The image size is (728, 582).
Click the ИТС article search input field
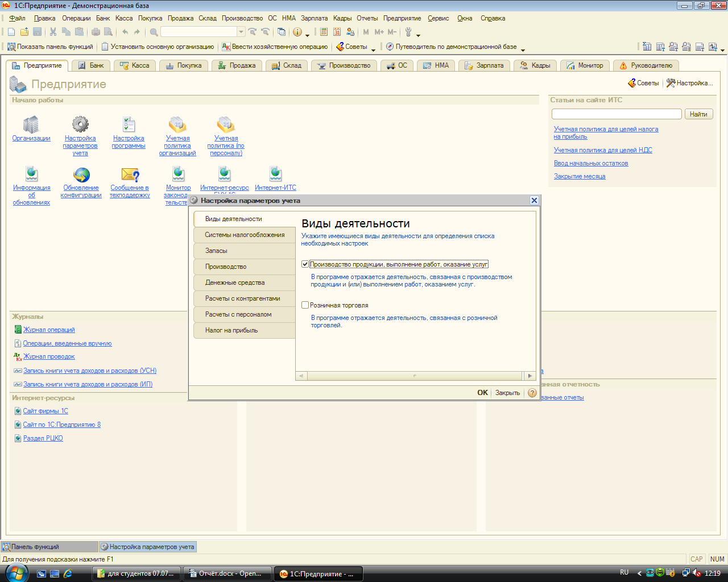click(617, 114)
